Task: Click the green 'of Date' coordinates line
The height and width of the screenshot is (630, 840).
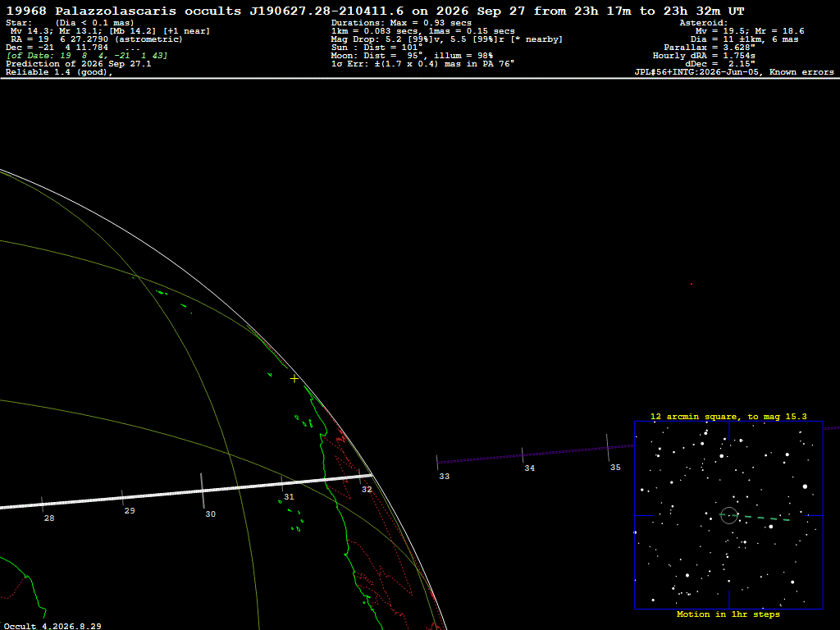Action: (x=87, y=55)
